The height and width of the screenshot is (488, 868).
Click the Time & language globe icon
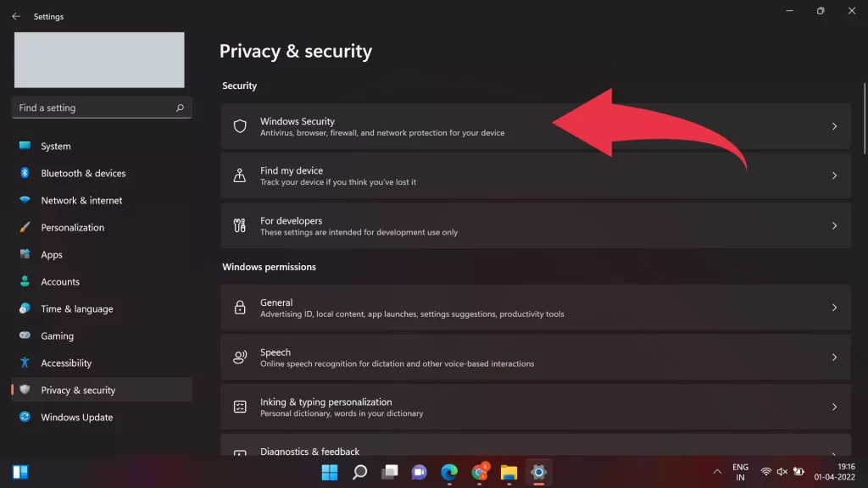(25, 308)
